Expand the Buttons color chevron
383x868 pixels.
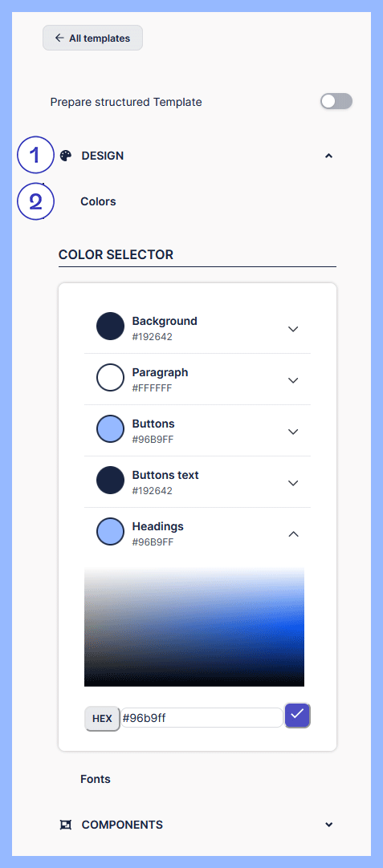pos(293,432)
